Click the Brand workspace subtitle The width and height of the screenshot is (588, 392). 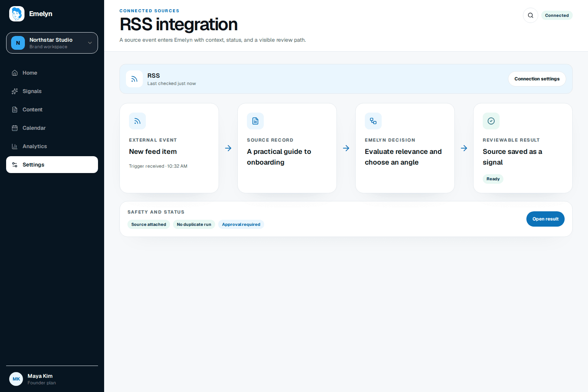(48, 47)
